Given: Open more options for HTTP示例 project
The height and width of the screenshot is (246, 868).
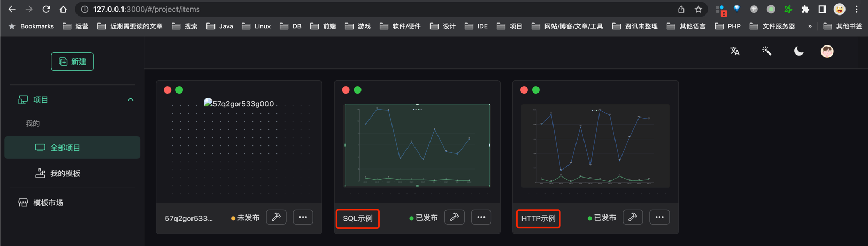Looking at the screenshot, I should (x=659, y=217).
